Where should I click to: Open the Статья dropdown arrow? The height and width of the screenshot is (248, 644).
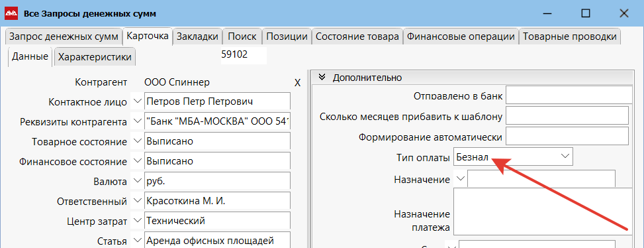[137, 240]
